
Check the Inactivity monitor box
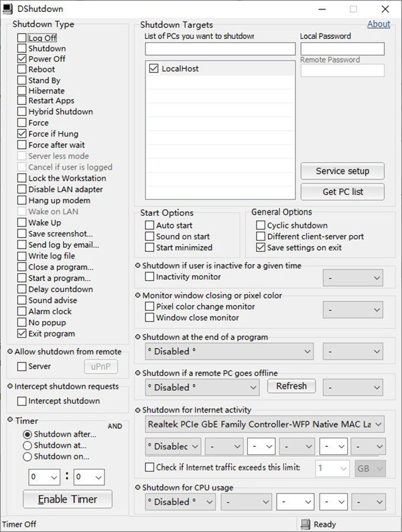pyautogui.click(x=149, y=277)
